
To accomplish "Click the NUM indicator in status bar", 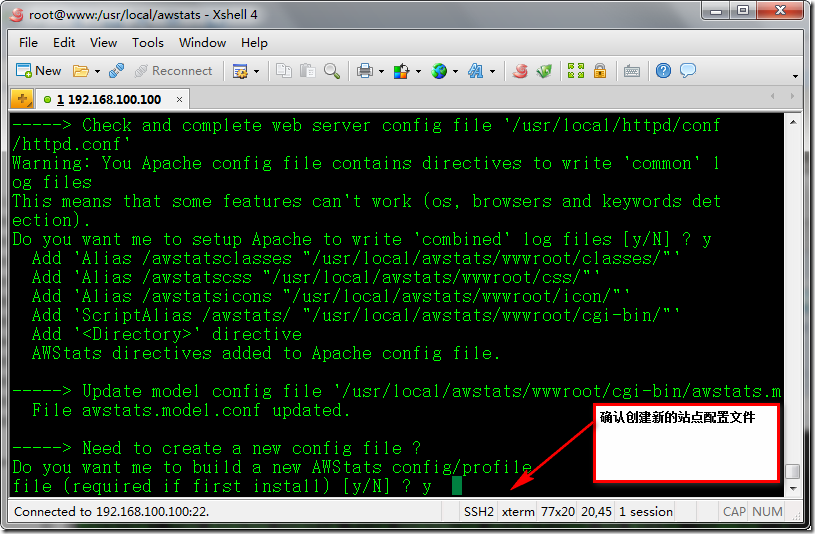I will click(x=767, y=512).
